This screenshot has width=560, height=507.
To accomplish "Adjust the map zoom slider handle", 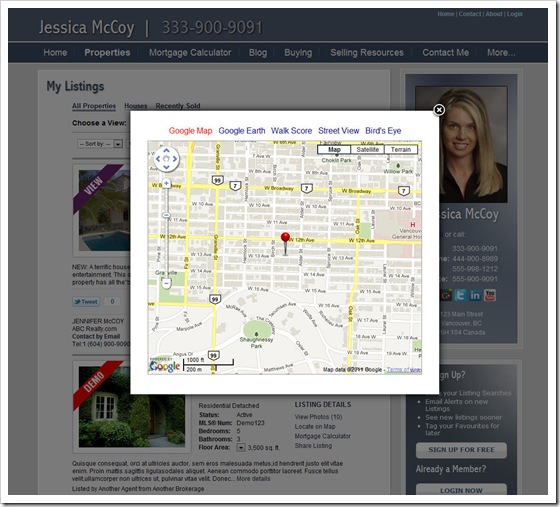I will 166,215.
